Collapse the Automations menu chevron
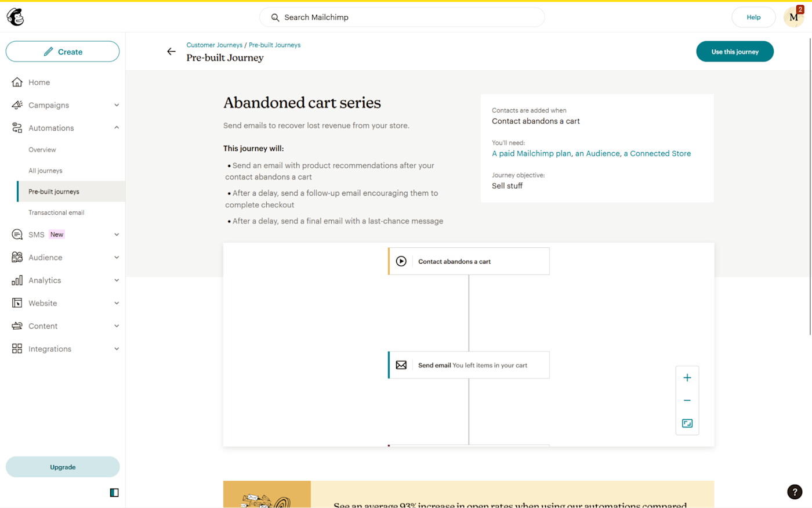The height and width of the screenshot is (508, 812). [117, 128]
